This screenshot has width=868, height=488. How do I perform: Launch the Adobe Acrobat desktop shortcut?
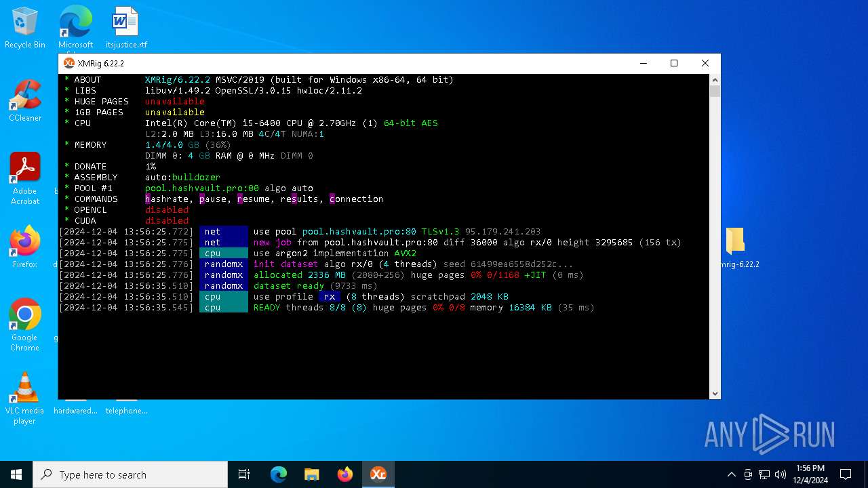click(x=25, y=179)
